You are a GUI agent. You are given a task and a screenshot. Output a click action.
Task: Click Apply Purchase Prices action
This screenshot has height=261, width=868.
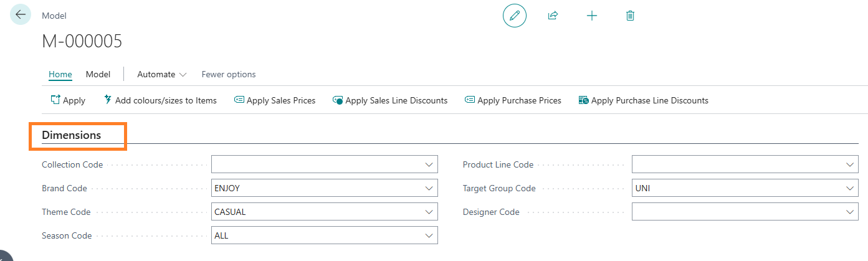point(513,100)
